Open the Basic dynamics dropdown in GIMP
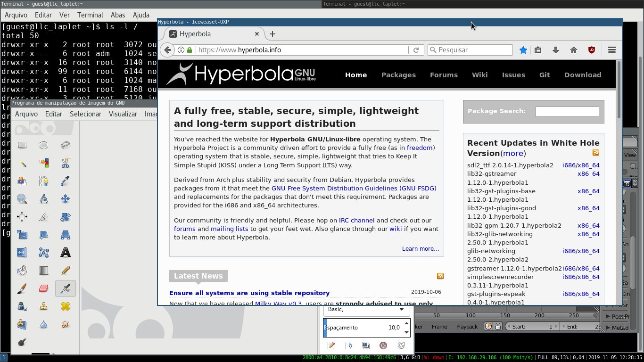 coord(366,310)
